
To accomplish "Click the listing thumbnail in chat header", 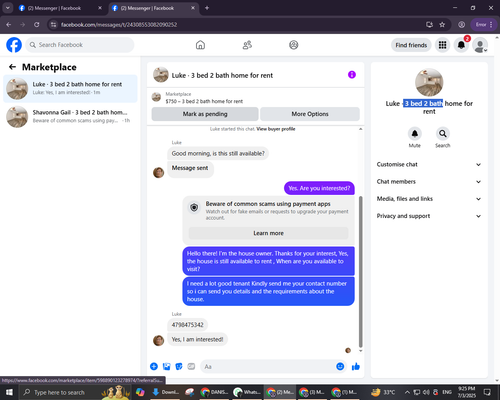I will coord(161,75).
